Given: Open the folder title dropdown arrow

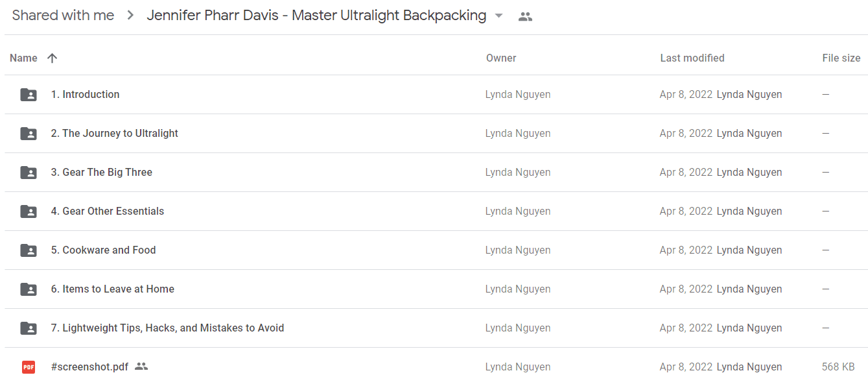Looking at the screenshot, I should [499, 16].
